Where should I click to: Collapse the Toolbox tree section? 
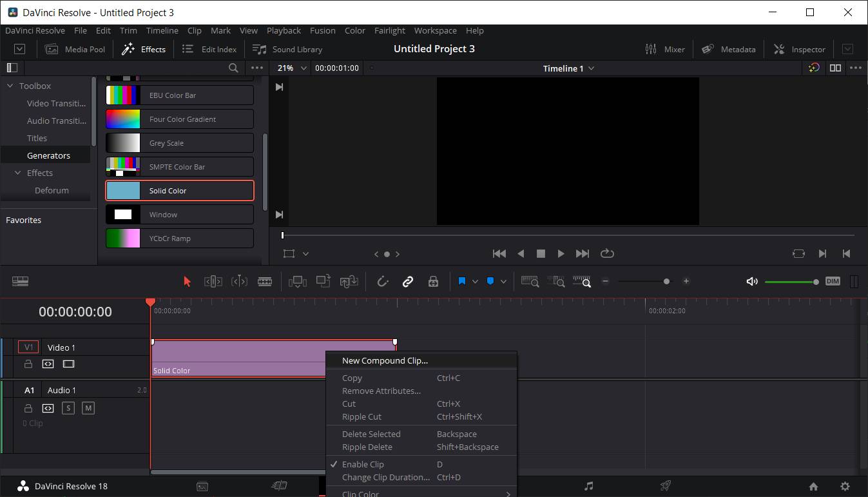click(x=10, y=86)
